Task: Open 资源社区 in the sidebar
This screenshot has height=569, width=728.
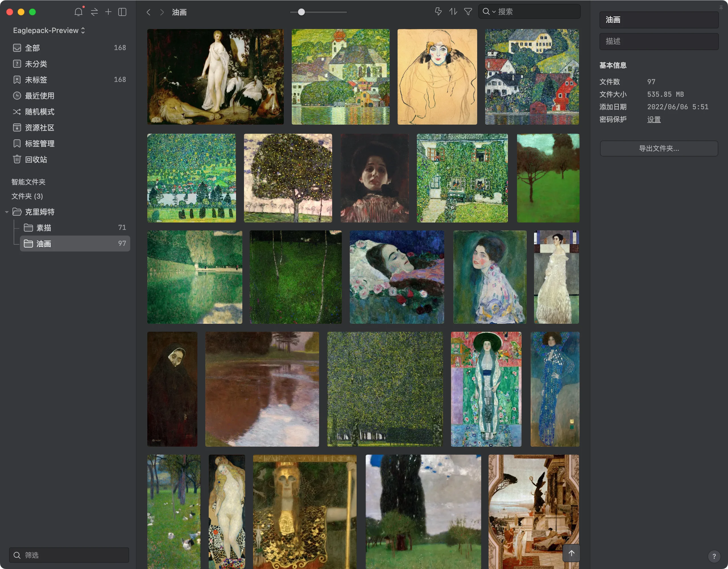Action: pos(69,128)
